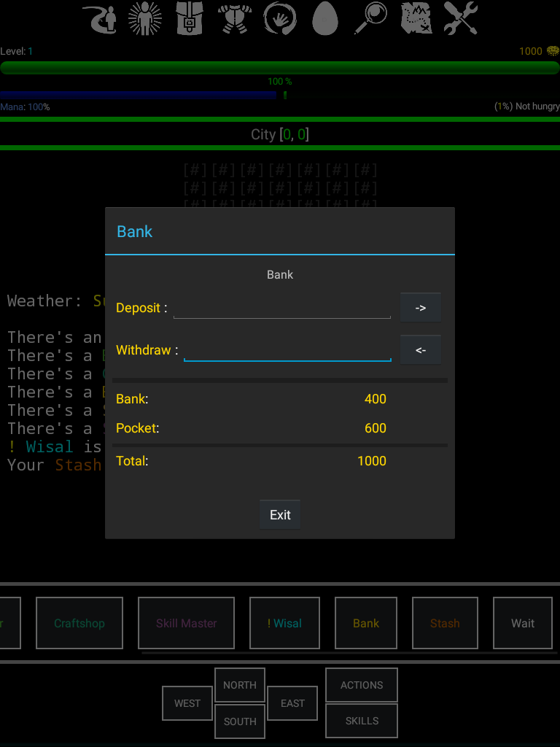Open the backpack inventory icon
The width and height of the screenshot is (560, 747).
coord(190,18)
